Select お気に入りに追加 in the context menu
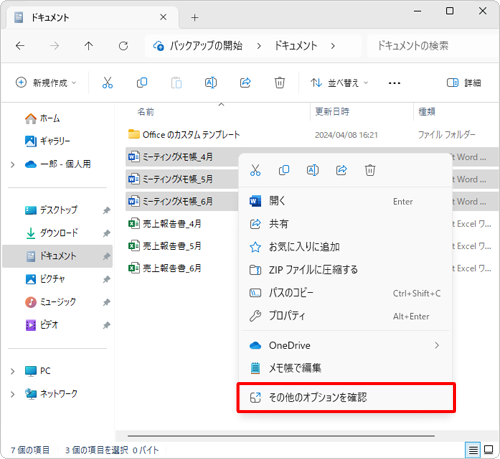The width and height of the screenshot is (500, 459). tap(345, 247)
